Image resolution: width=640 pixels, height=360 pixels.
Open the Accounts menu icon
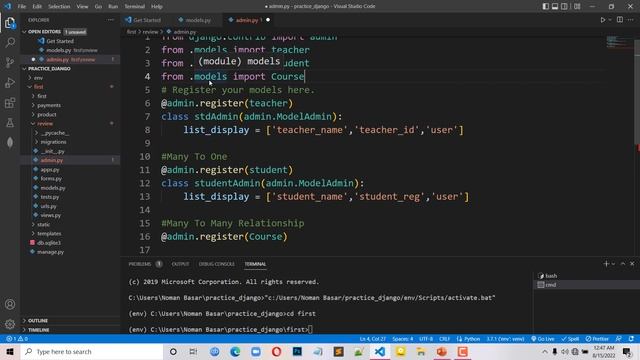pyautogui.click(x=10, y=304)
